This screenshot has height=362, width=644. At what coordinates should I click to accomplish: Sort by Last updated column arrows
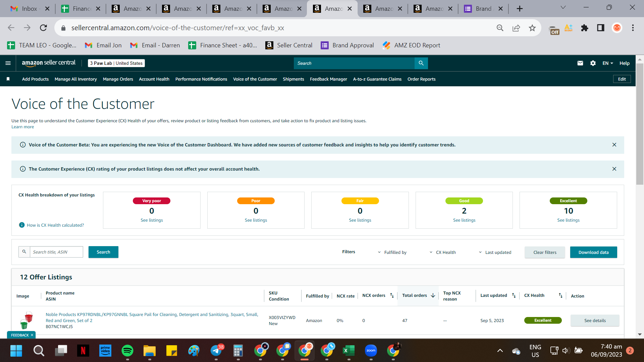click(514, 296)
